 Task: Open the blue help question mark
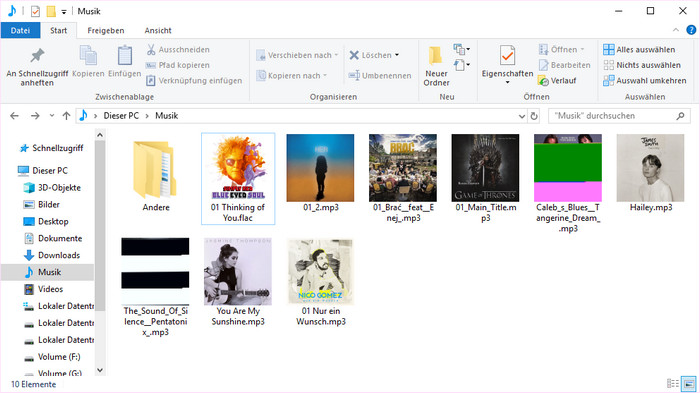pos(691,30)
